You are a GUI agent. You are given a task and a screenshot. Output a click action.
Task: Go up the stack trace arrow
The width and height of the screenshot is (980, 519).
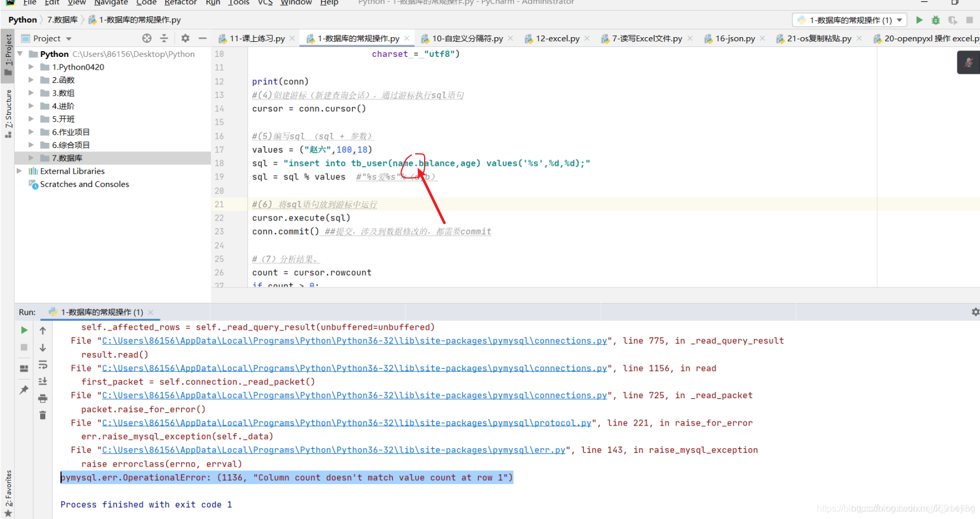point(42,330)
